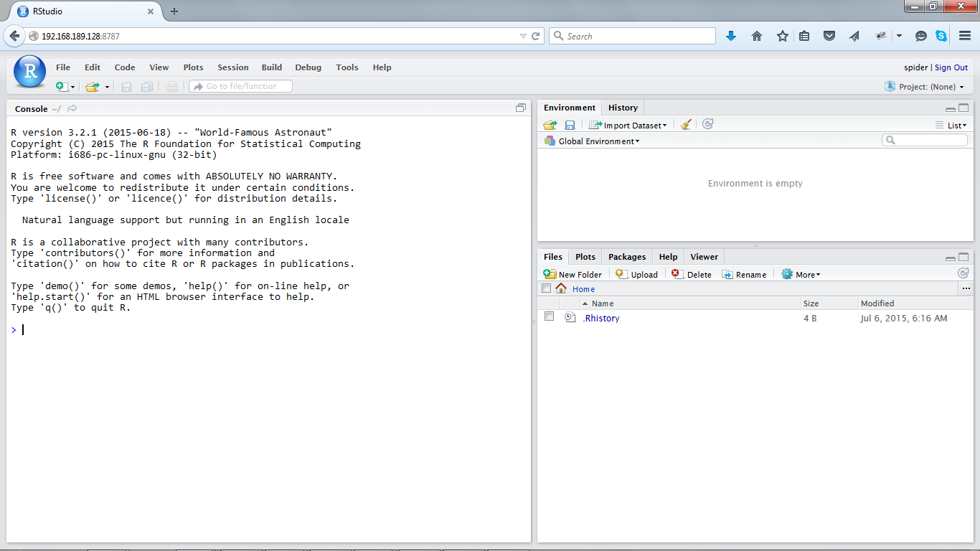Screen dimensions: 980x551
Task: Open the Code menu
Action: 125,67
